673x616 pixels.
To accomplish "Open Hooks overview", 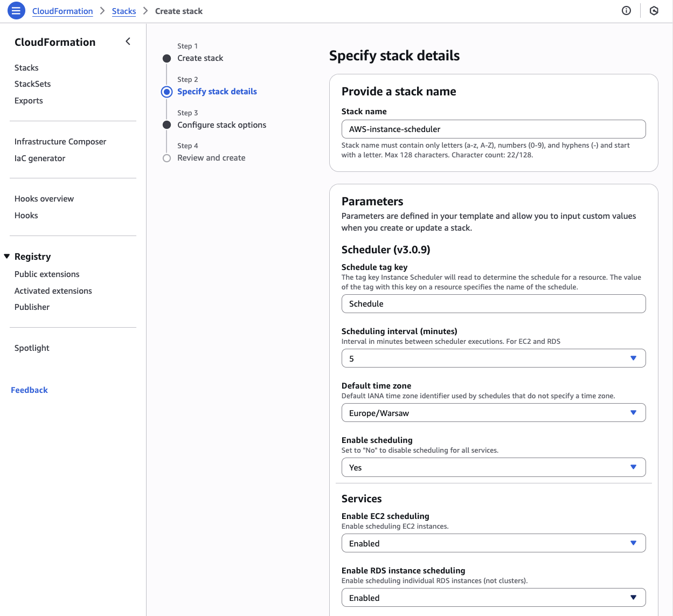I will point(44,199).
